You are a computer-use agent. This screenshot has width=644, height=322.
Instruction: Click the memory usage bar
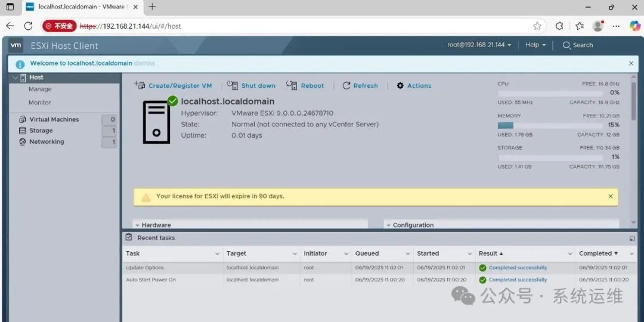click(x=550, y=125)
